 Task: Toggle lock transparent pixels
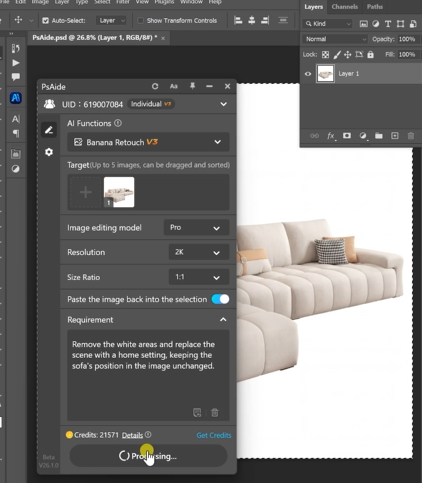[x=325, y=55]
